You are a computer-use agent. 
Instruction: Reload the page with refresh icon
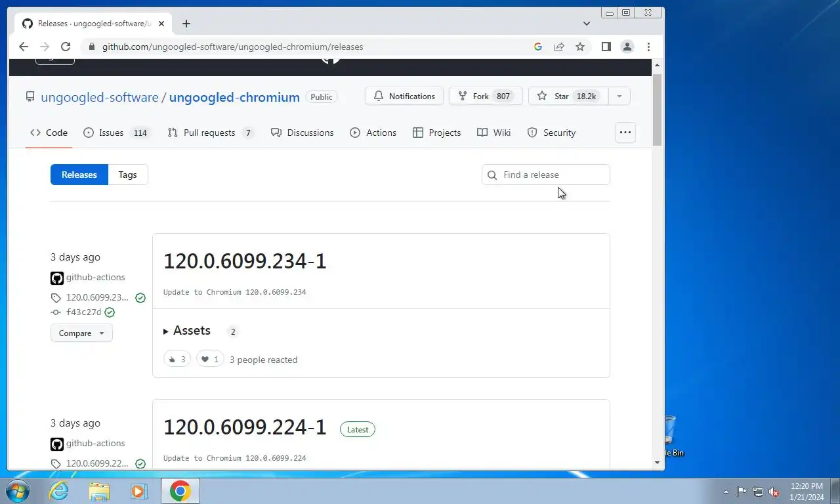66,47
